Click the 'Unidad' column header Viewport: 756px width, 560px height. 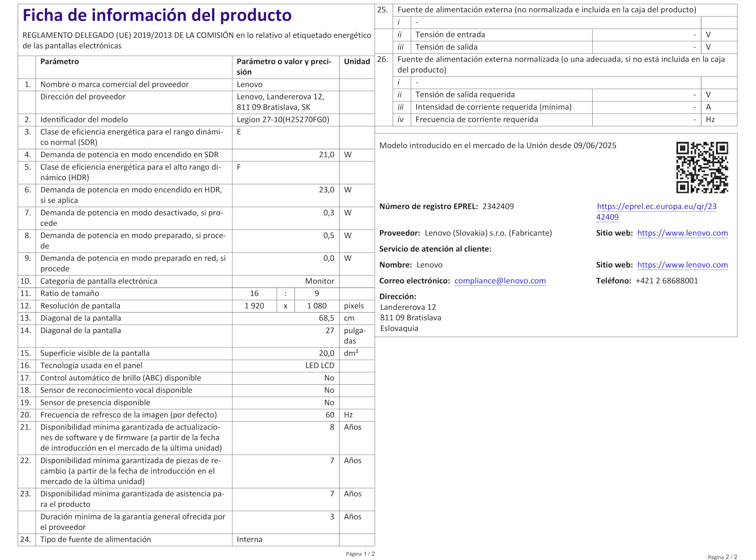[x=357, y=61]
